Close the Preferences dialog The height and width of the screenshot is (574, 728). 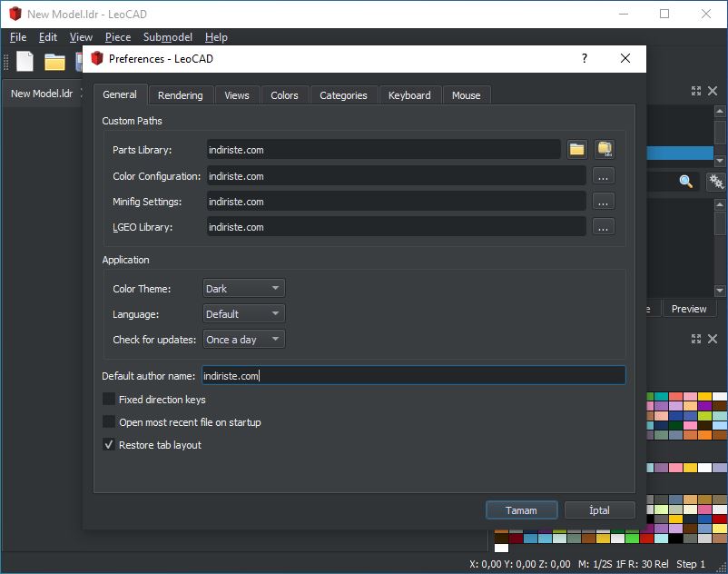625,58
